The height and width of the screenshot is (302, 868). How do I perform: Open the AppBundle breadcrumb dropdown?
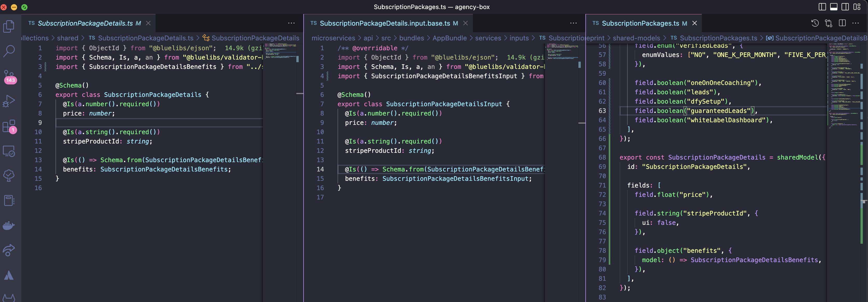point(450,38)
